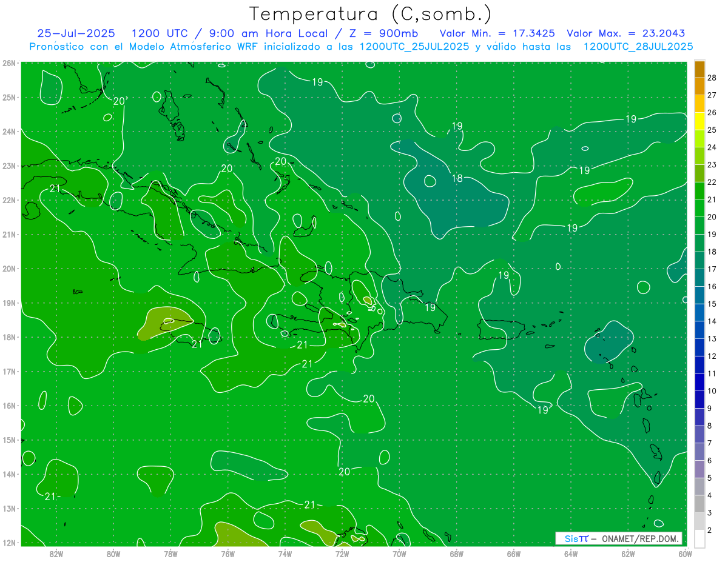Click the "1200UTC_28JUL2025" valid-until text
The width and height of the screenshot is (728, 562).
click(x=638, y=46)
